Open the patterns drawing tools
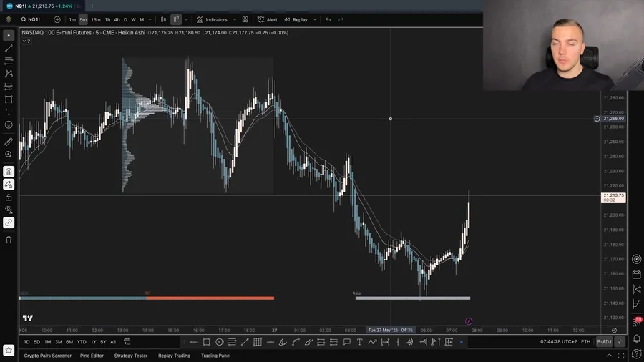Viewport: 644px width, 362px height. tap(9, 74)
